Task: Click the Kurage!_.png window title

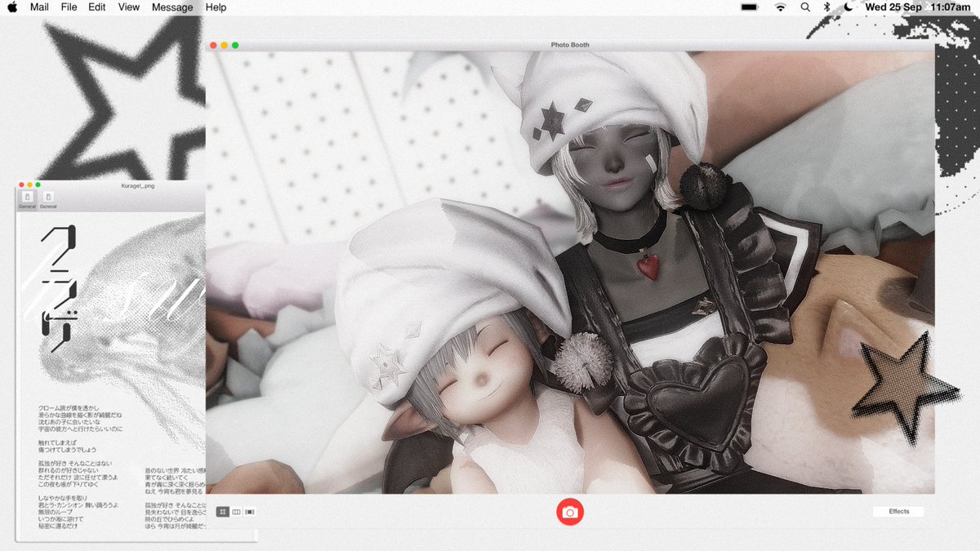Action: pyautogui.click(x=136, y=186)
